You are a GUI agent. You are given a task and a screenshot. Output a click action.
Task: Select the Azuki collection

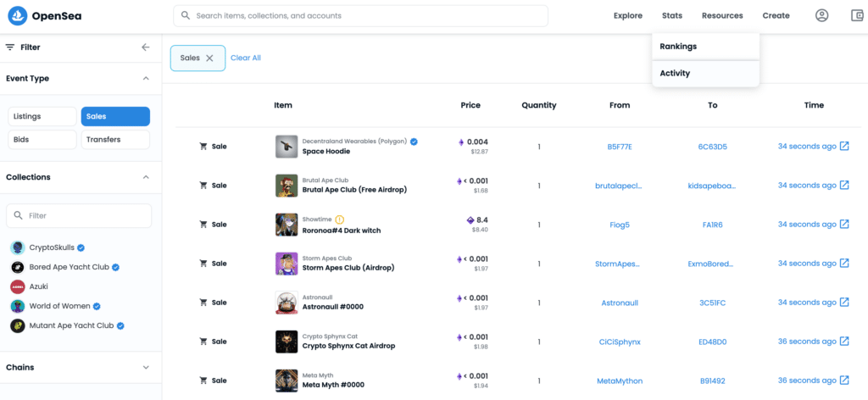point(40,286)
